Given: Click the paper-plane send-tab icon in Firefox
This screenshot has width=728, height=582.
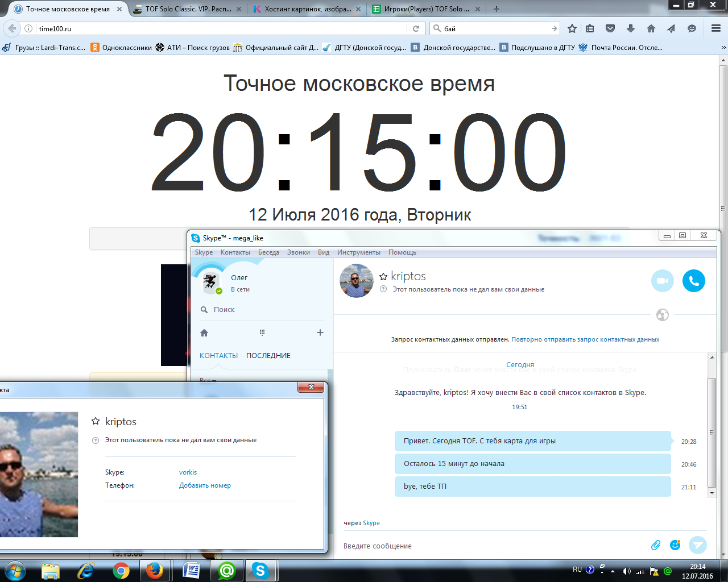Looking at the screenshot, I should coord(672,28).
